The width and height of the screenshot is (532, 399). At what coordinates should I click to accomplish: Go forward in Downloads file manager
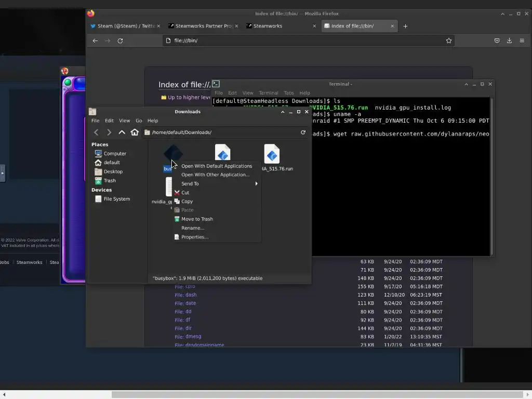109,132
